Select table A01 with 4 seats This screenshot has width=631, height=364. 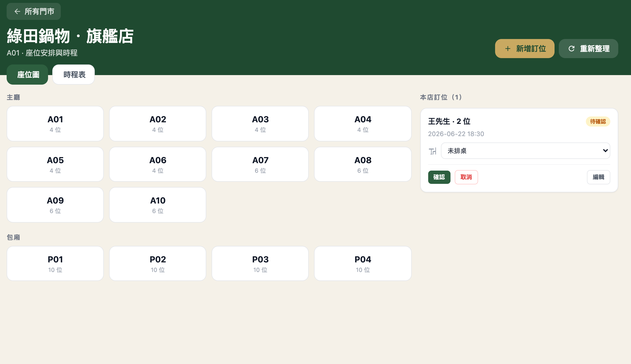[x=55, y=124]
